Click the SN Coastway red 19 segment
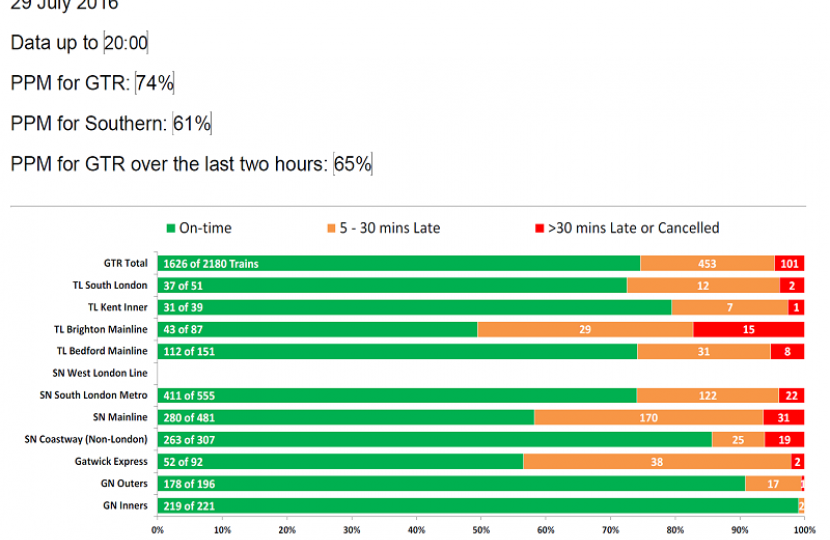The height and width of the screenshot is (540, 830). pyautogui.click(x=784, y=440)
